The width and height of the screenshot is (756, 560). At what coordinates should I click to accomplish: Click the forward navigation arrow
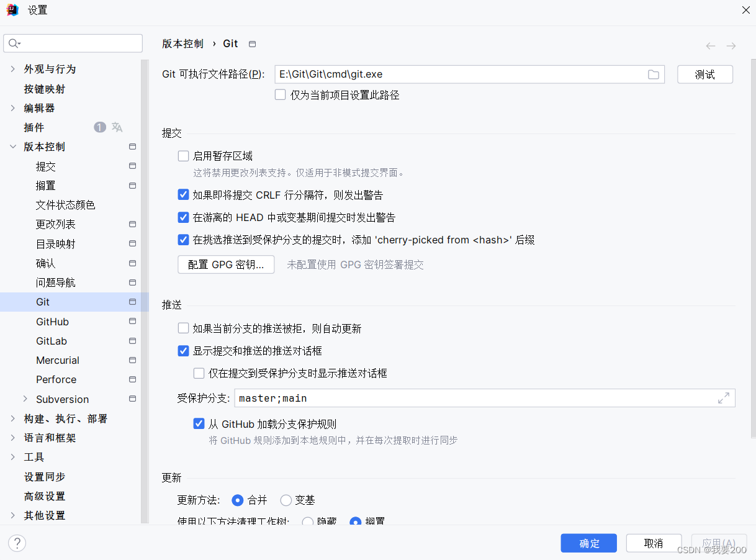731,46
